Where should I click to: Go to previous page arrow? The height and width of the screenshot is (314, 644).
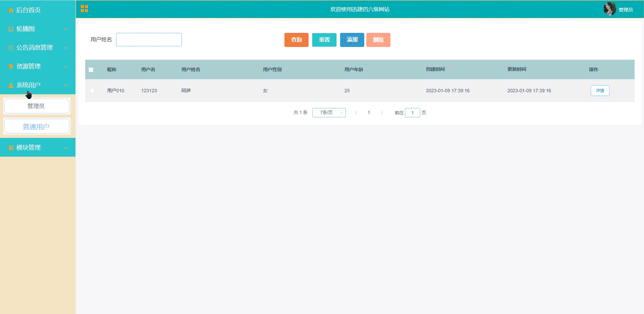(356, 113)
